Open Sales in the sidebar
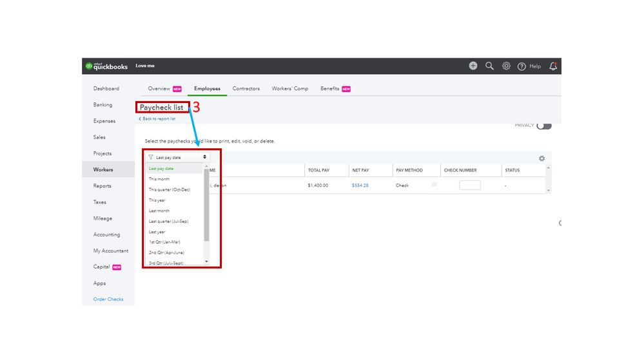The width and height of the screenshot is (644, 362). click(99, 137)
